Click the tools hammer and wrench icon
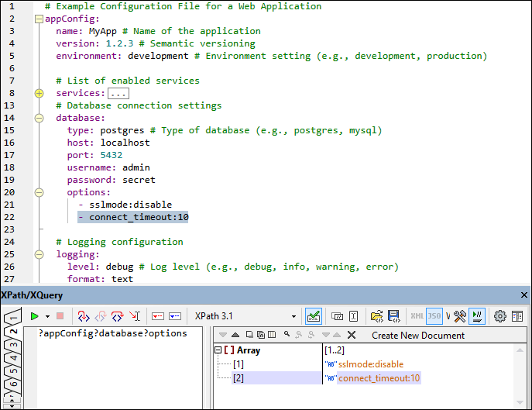Viewport: 532px width, 410px height. coord(460,316)
